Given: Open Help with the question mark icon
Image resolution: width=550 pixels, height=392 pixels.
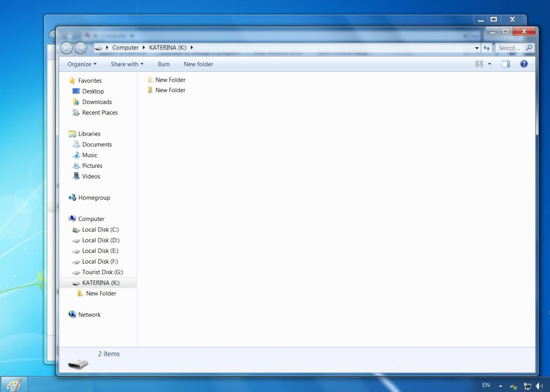Looking at the screenshot, I should pyautogui.click(x=524, y=64).
